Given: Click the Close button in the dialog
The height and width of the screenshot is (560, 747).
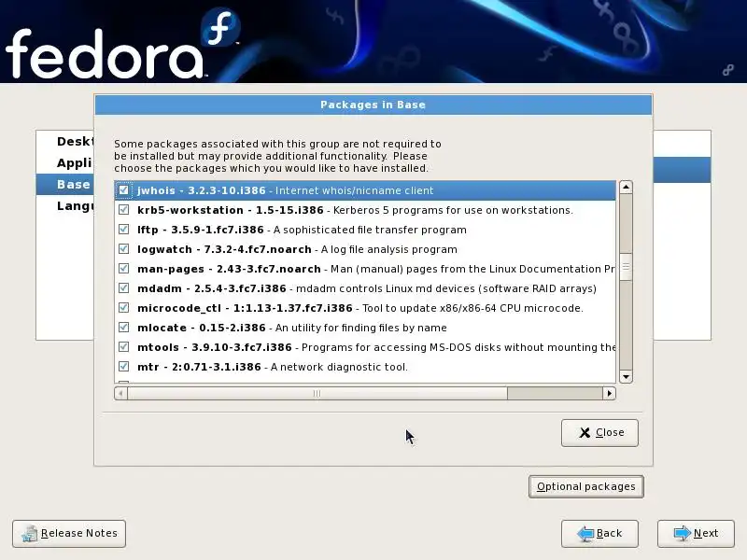Looking at the screenshot, I should point(599,432).
